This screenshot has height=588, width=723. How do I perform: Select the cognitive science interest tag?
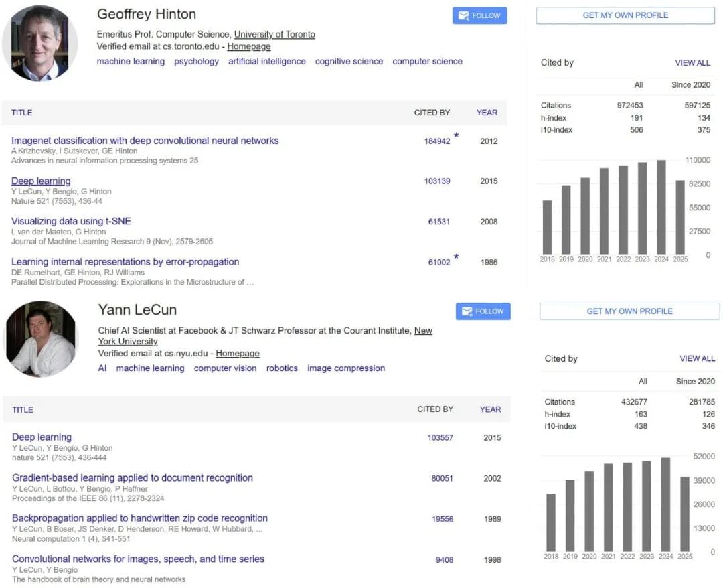[349, 61]
